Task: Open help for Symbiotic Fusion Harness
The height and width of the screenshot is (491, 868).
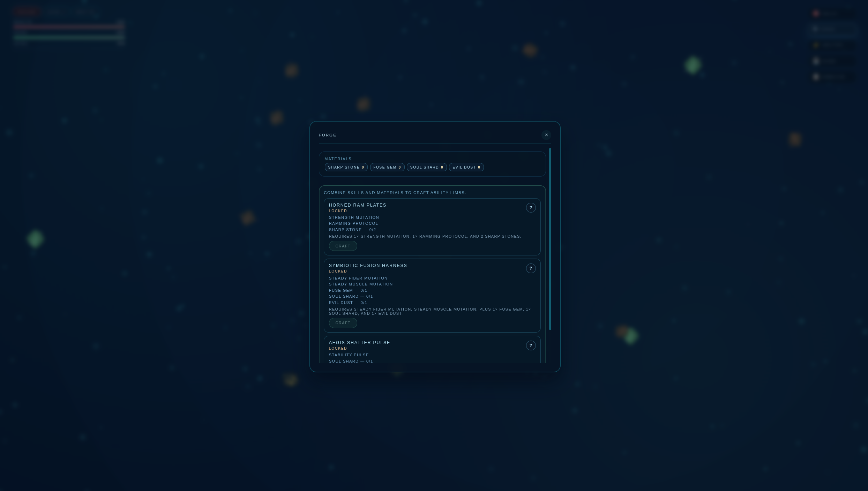Action: pyautogui.click(x=531, y=268)
